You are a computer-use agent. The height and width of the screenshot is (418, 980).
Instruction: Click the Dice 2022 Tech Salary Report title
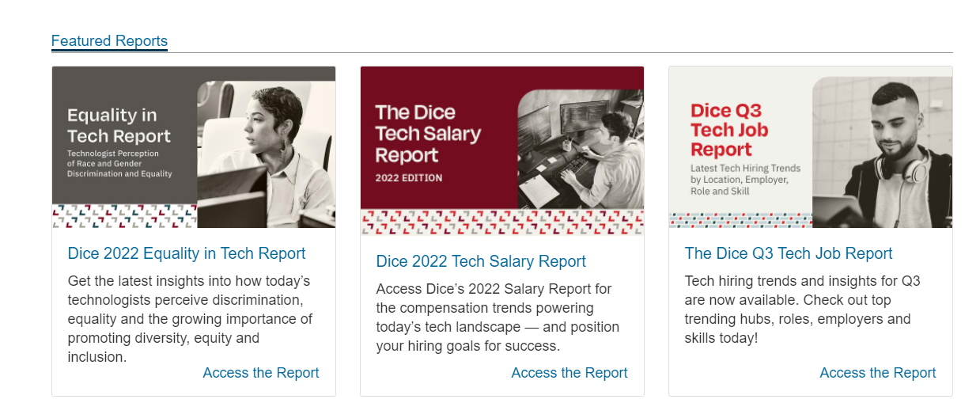coord(481,261)
